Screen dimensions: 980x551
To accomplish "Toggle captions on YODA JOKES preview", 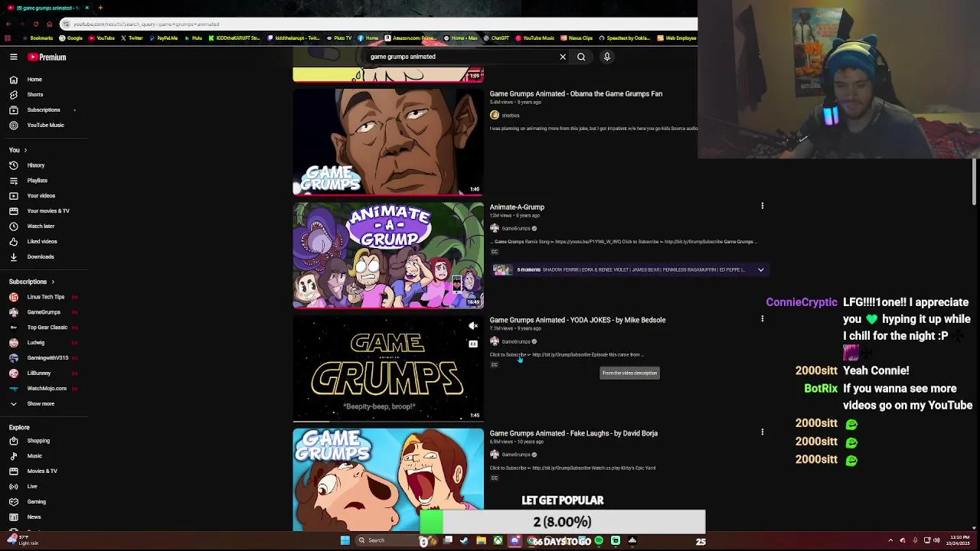I will (473, 344).
